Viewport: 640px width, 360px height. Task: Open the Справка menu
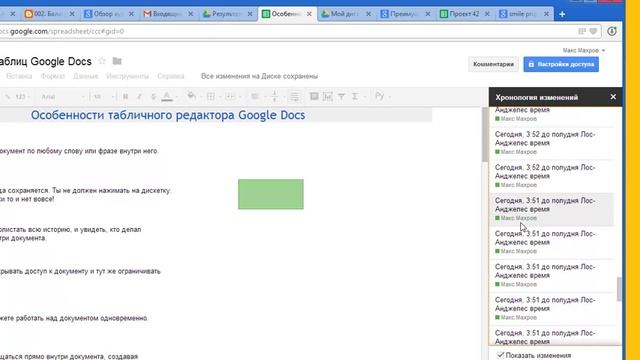tap(171, 76)
